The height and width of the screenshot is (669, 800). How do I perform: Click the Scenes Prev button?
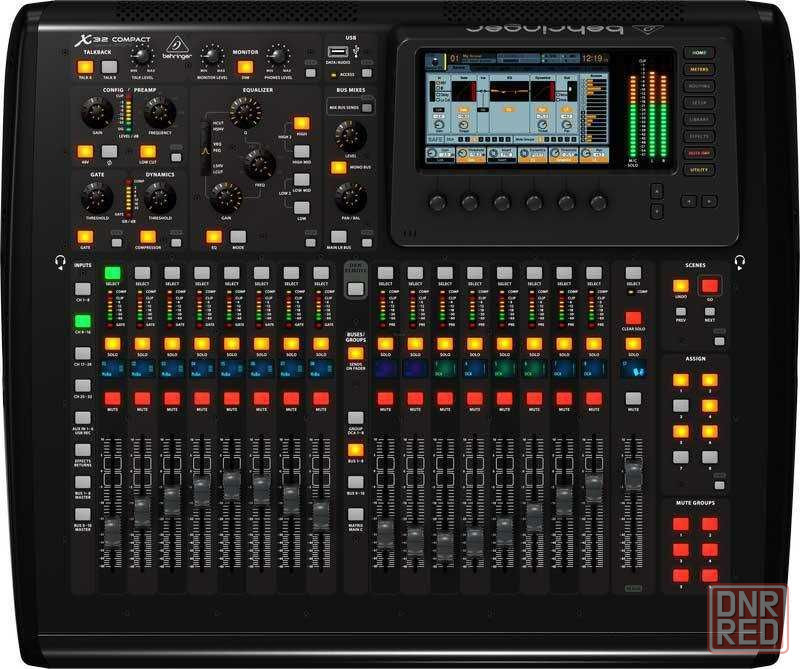coord(681,312)
